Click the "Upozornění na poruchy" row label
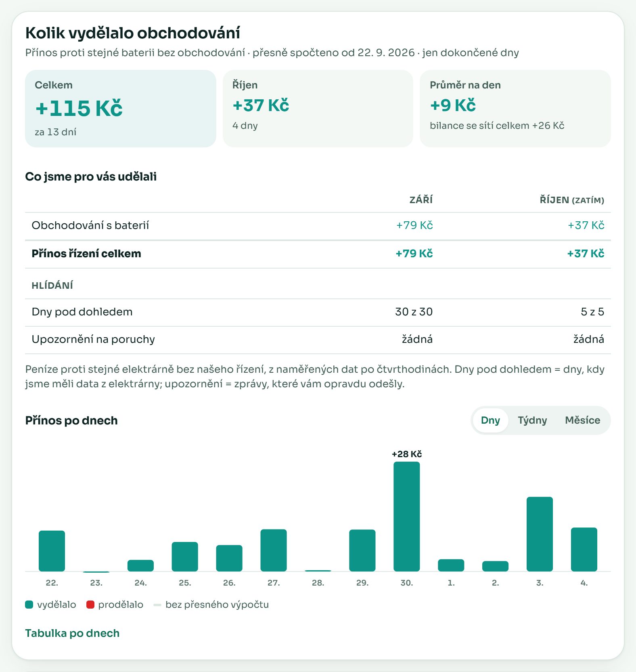The height and width of the screenshot is (672, 636). point(93,339)
